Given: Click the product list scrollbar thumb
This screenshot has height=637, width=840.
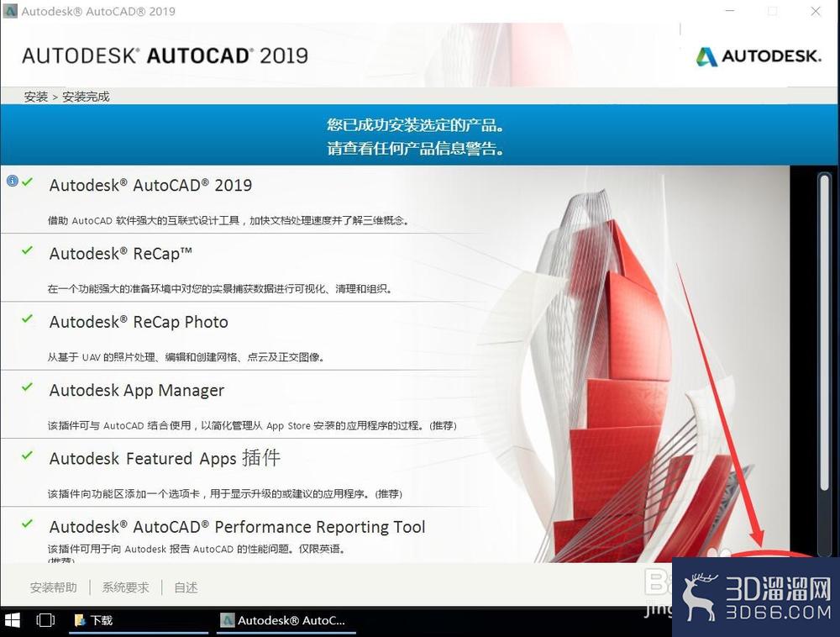Looking at the screenshot, I should pos(825,332).
